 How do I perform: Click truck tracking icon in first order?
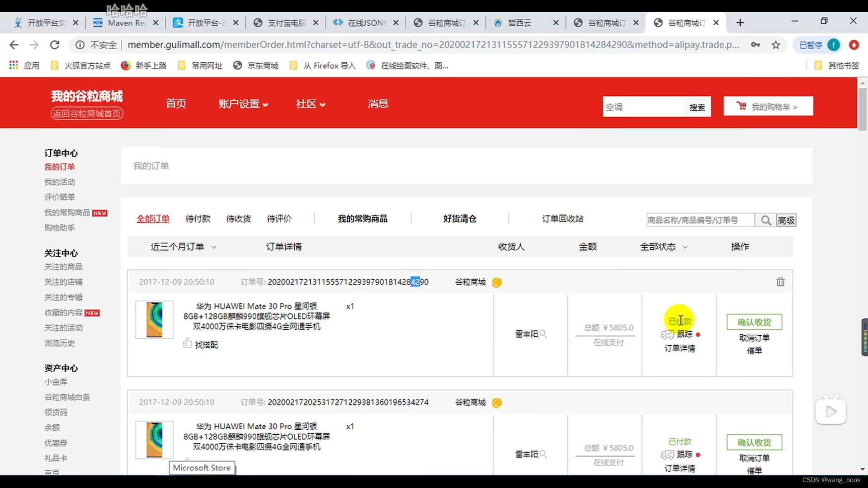click(667, 335)
